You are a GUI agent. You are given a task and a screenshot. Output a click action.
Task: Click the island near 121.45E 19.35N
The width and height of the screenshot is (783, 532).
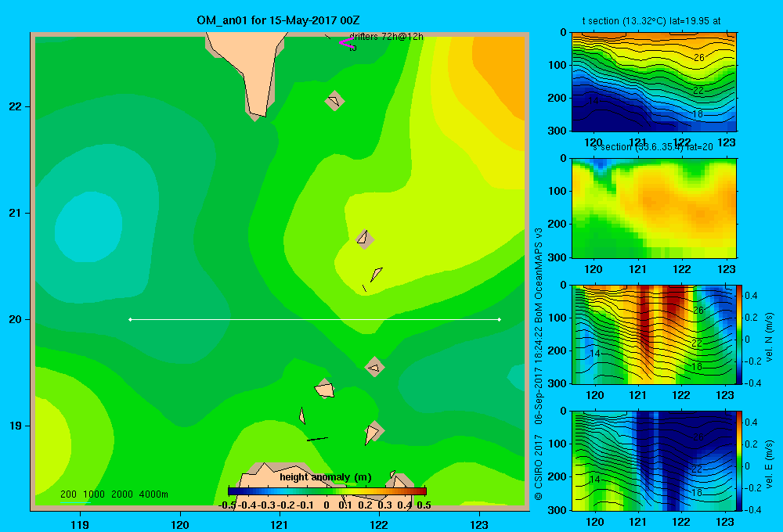(325, 389)
